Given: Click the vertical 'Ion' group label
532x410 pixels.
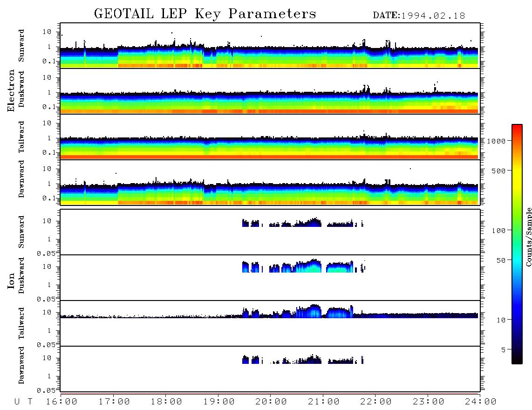Looking at the screenshot, I should [11, 280].
